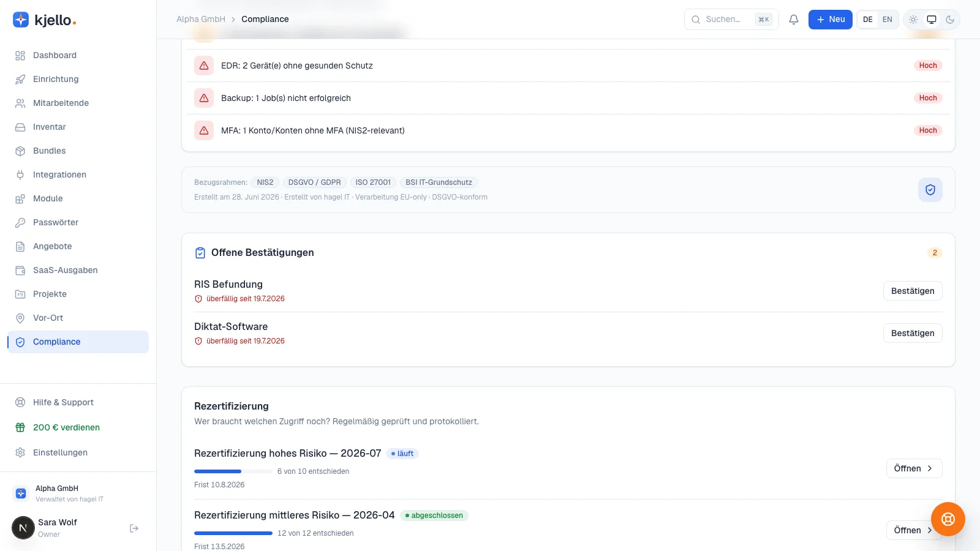Click overdue icon under Diktat-Software
980x551 pixels.
point(198,341)
